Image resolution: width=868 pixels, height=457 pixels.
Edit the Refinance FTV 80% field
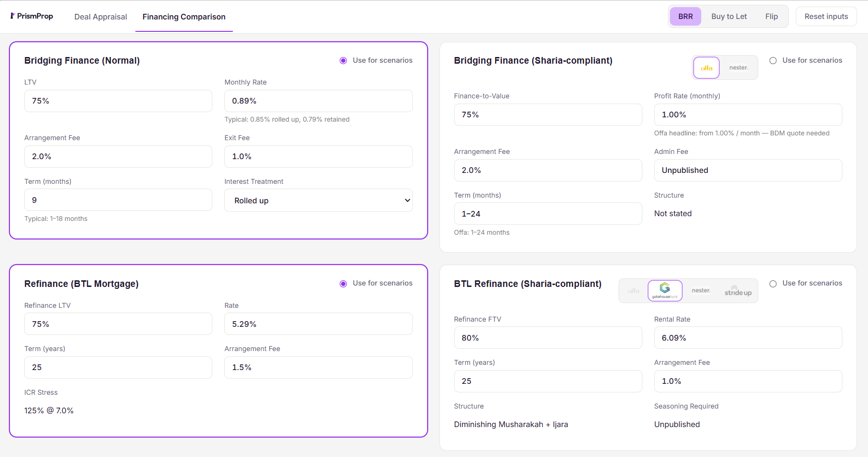[548, 338]
